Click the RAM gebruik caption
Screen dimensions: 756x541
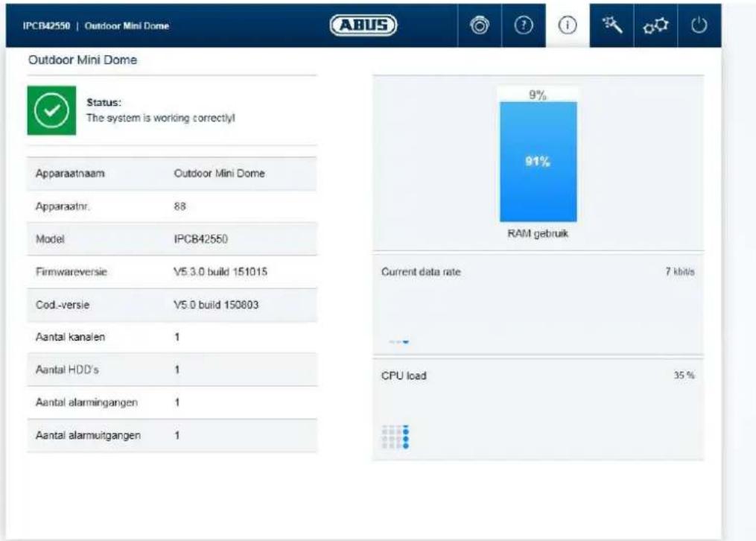pos(538,234)
